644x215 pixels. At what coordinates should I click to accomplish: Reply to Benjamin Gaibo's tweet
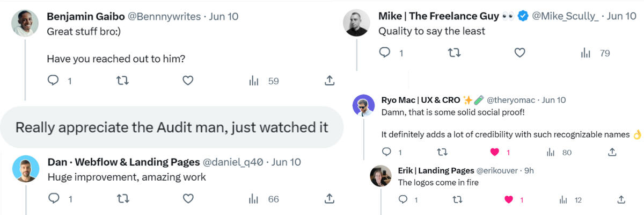point(54,81)
